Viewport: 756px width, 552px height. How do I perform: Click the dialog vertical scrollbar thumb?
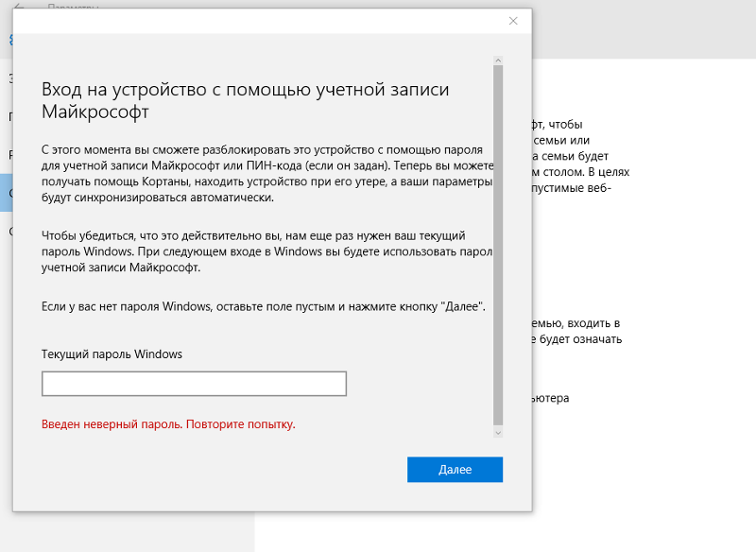click(499, 246)
